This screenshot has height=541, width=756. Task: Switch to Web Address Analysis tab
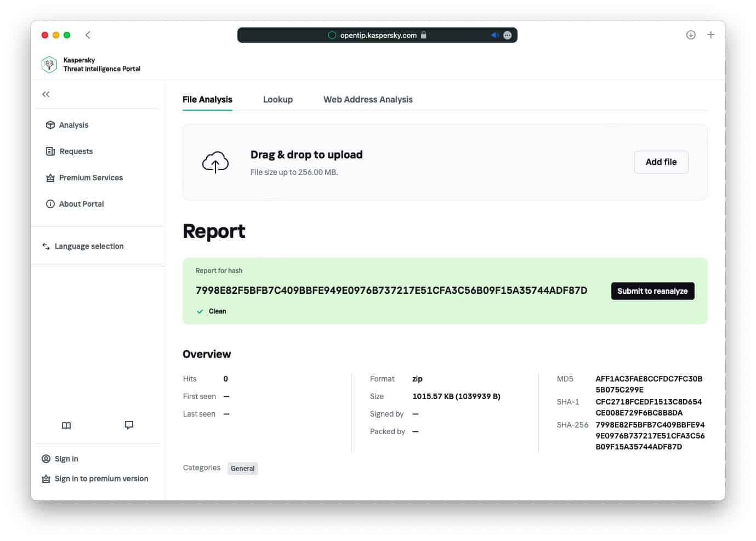pos(368,100)
